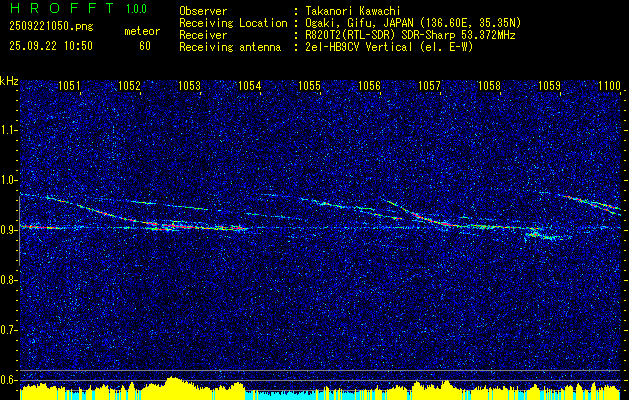Click the 1.0 kHz axis label

[x=8, y=180]
